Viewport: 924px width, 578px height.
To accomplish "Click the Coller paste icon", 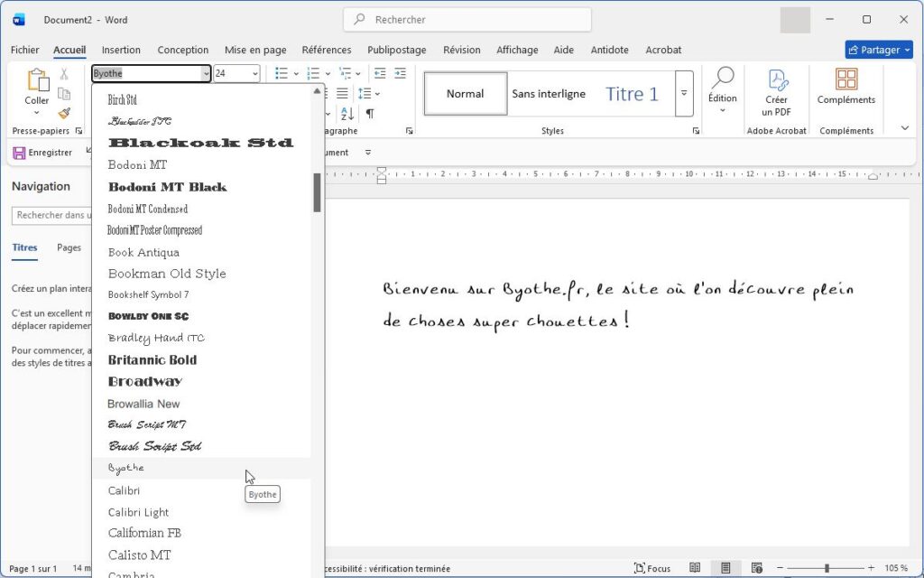I will coord(37,80).
